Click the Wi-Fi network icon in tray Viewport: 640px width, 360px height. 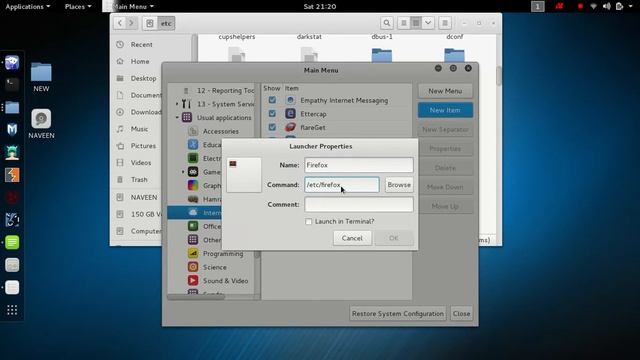[593, 6]
